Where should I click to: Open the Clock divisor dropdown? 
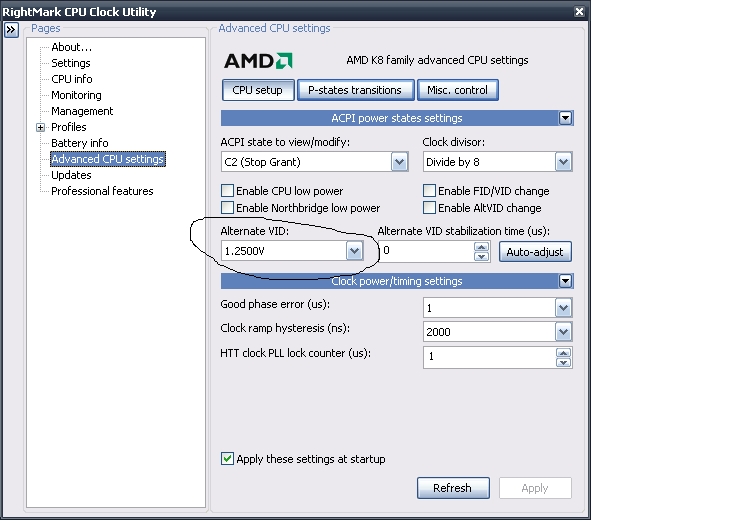[563, 162]
